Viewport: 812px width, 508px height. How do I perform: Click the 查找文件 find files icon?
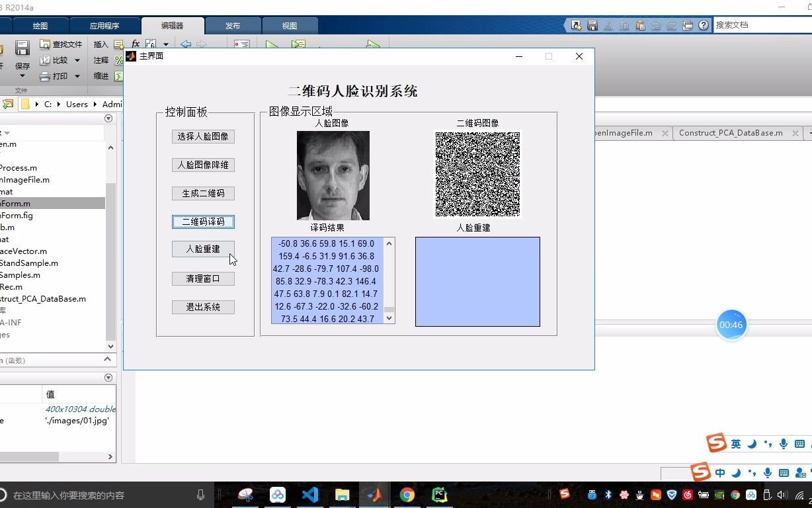(46, 44)
